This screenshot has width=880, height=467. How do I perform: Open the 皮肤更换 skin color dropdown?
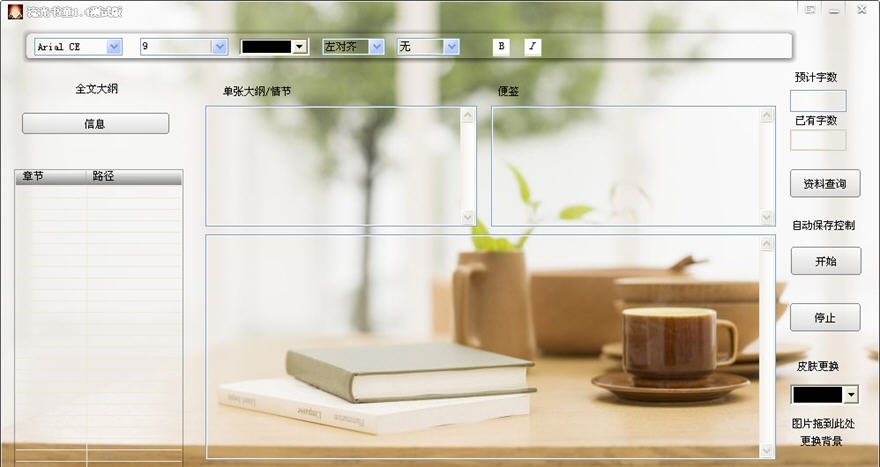coord(851,395)
